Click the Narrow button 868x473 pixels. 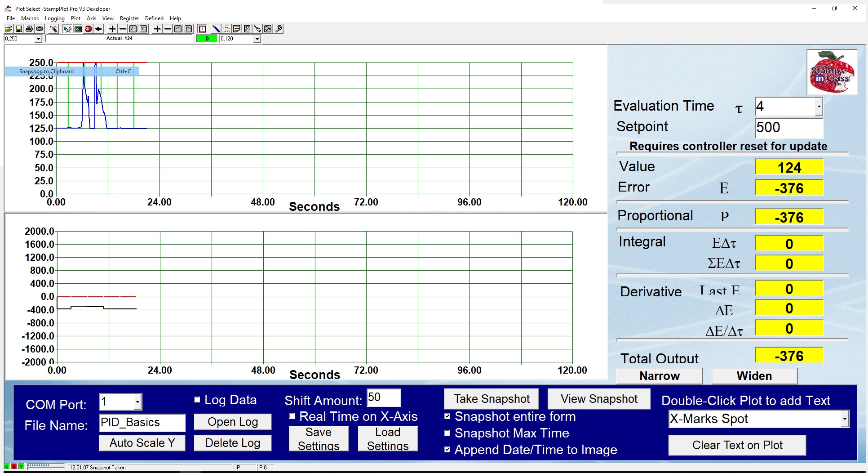[659, 376]
